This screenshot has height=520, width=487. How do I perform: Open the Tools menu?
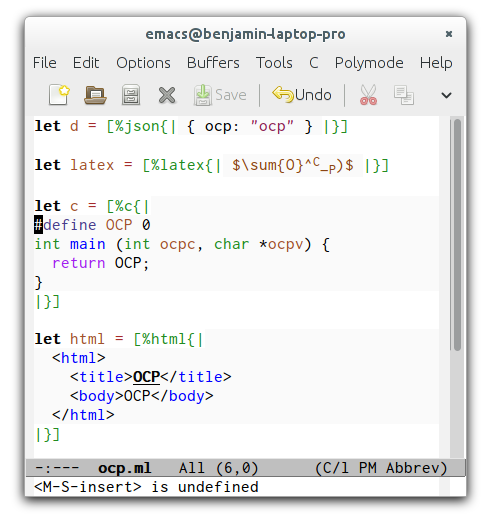pos(274,63)
